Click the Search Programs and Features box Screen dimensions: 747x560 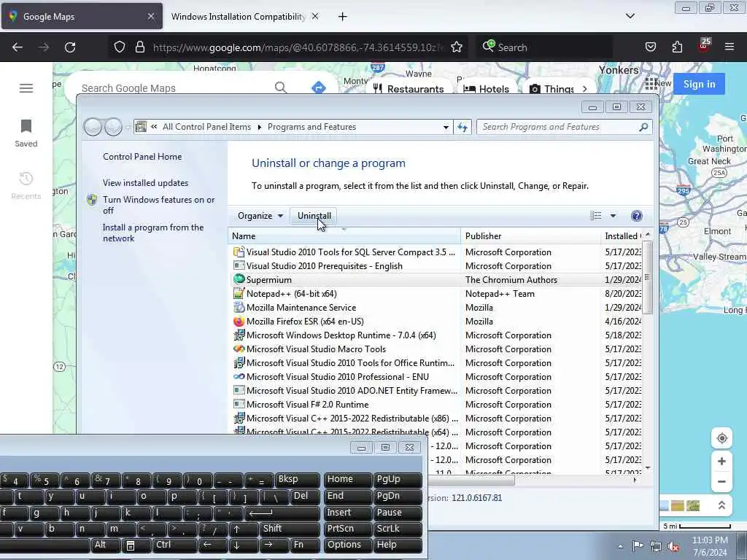(557, 127)
